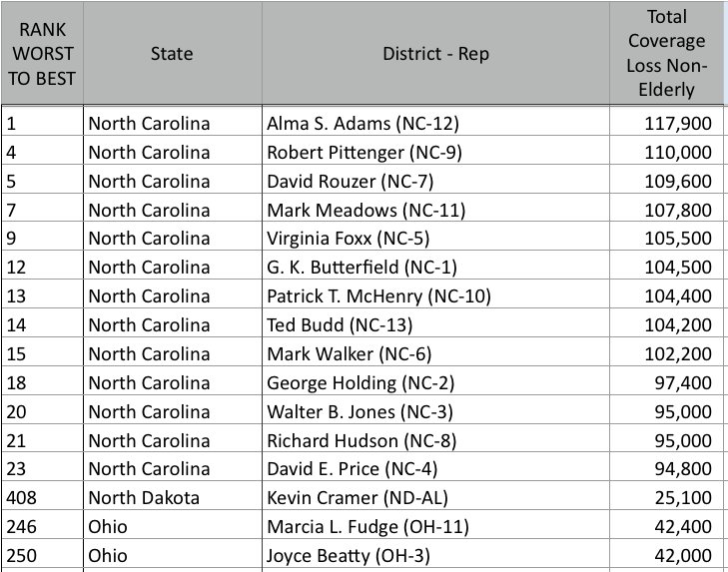The width and height of the screenshot is (728, 572).
Task: Select the Mark Meadows (NC-11) cell
Action: [435, 210]
